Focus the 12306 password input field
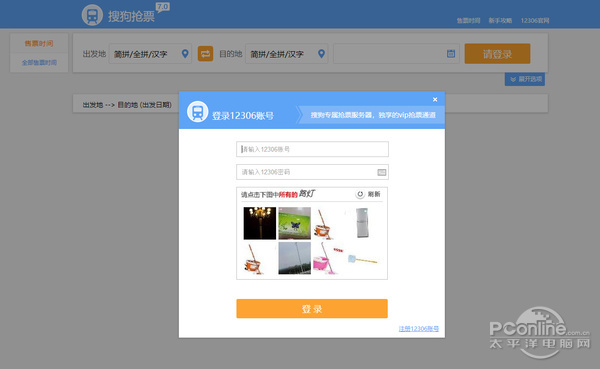This screenshot has height=369, width=600. pos(312,172)
